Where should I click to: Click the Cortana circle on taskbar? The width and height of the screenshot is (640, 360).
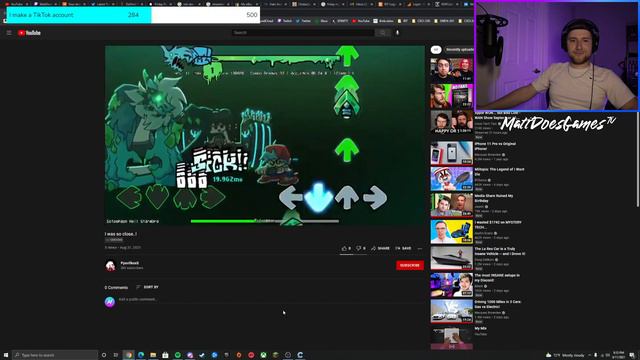pyautogui.click(x=104, y=355)
